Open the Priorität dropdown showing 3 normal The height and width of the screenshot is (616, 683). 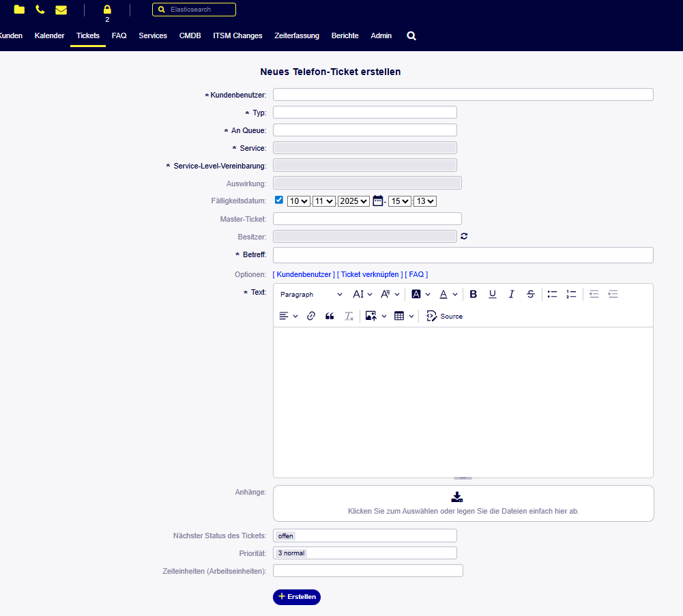(364, 553)
